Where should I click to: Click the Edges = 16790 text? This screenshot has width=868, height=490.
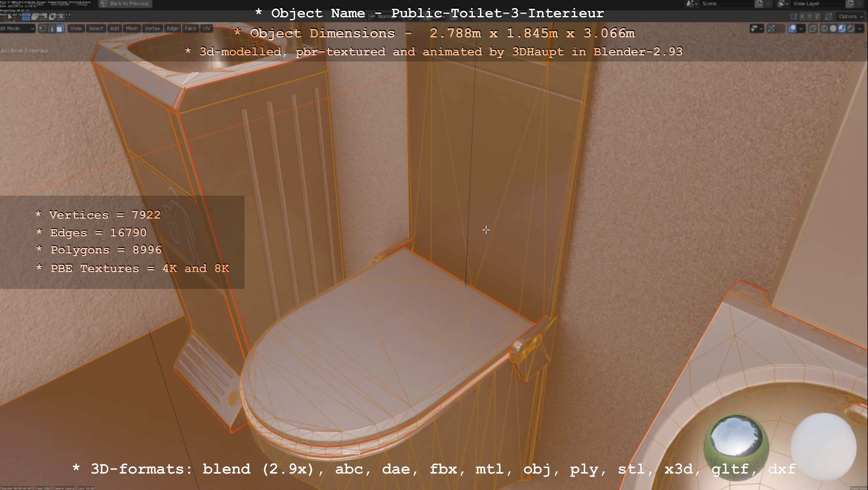click(91, 232)
